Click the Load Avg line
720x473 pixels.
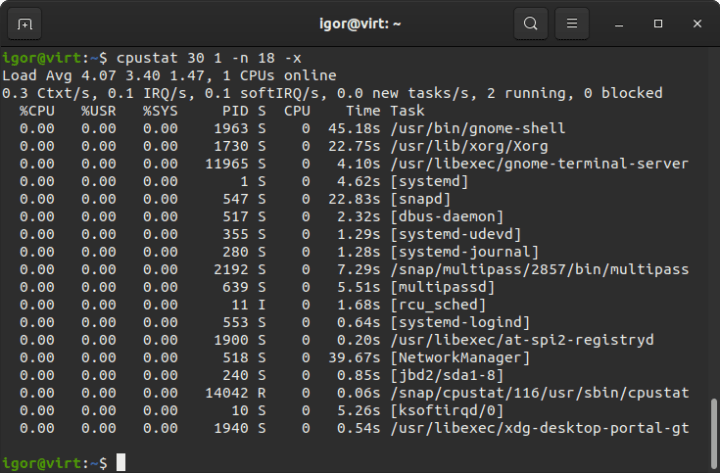click(169, 76)
